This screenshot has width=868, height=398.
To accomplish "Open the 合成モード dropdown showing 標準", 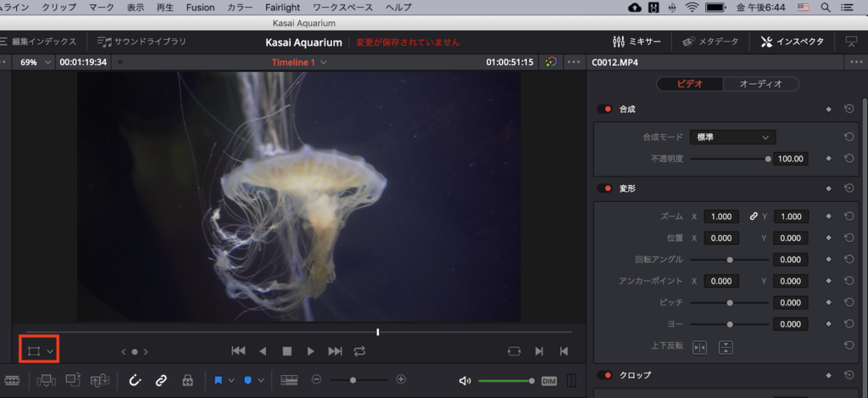I will (732, 137).
